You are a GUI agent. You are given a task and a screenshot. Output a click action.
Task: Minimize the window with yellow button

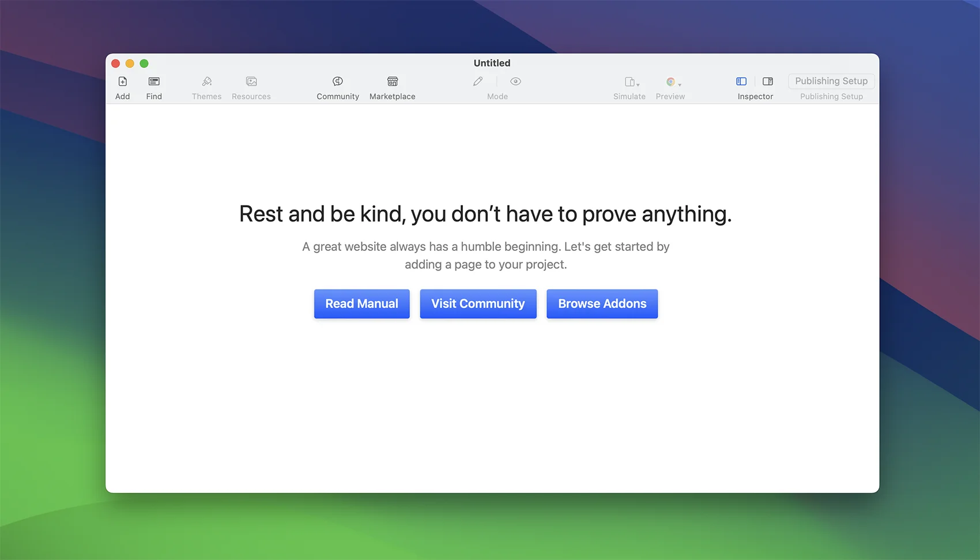click(130, 63)
